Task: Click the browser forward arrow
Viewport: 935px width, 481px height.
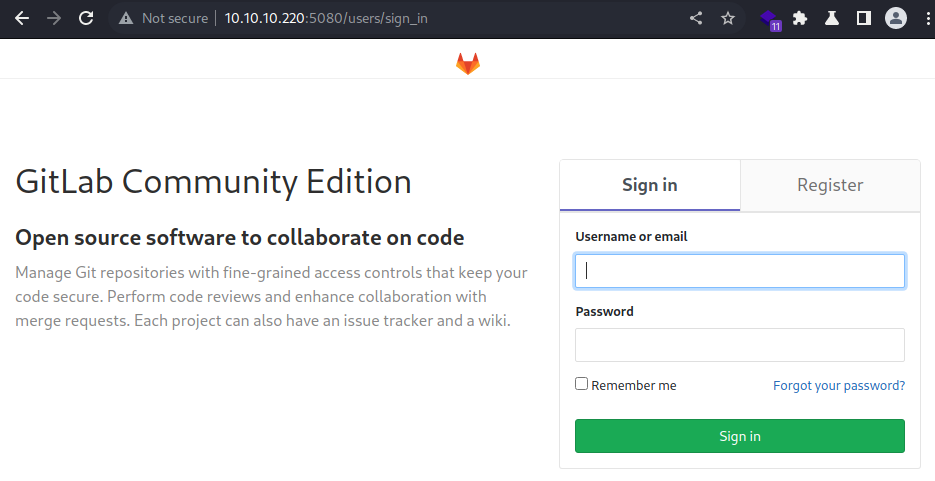Action: click(54, 18)
